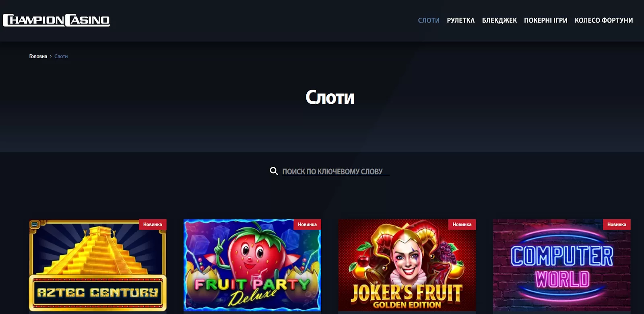Click the search magnifier icon
This screenshot has width=644, height=314.
pyautogui.click(x=274, y=171)
